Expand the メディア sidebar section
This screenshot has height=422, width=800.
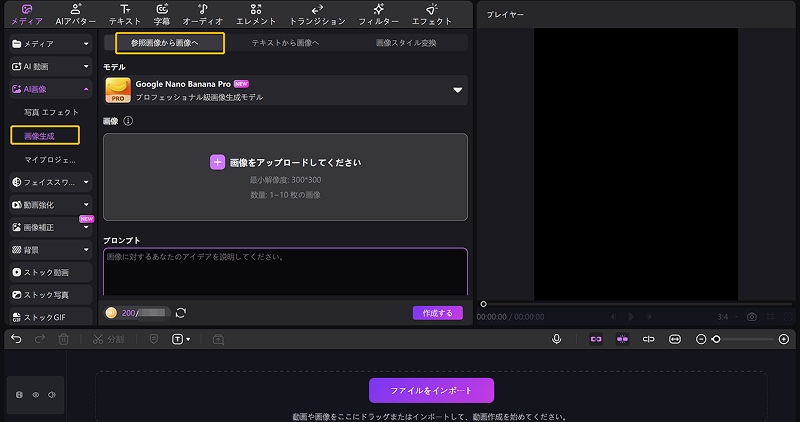click(51, 44)
